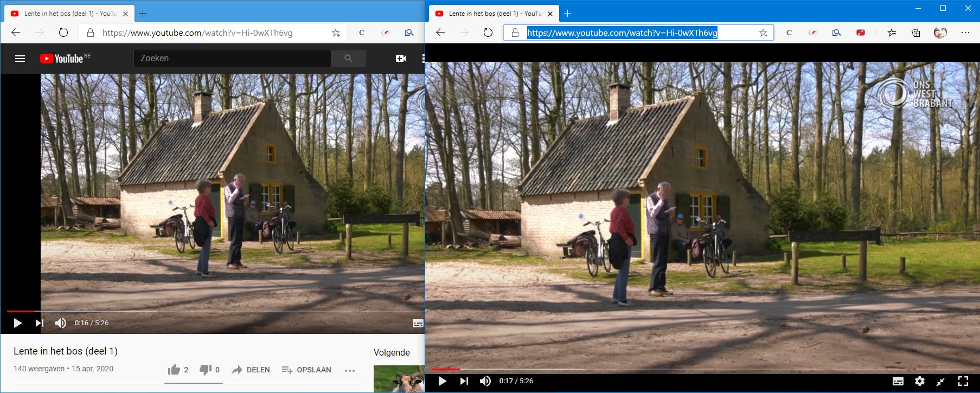
Task: Open browser settings and more menu
Action: click(965, 33)
